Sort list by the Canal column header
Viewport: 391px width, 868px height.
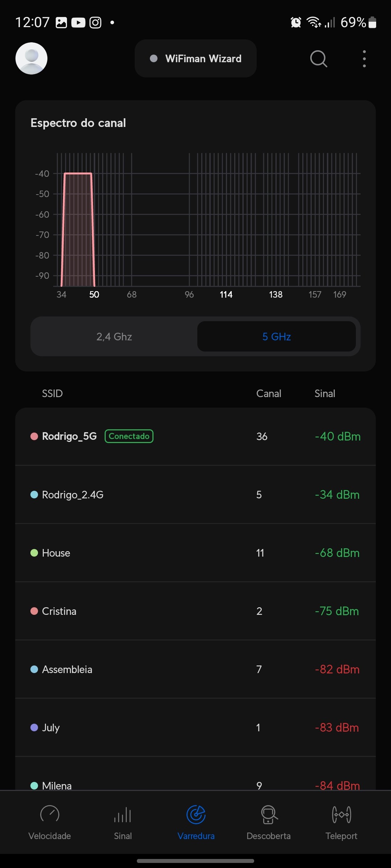[269, 393]
